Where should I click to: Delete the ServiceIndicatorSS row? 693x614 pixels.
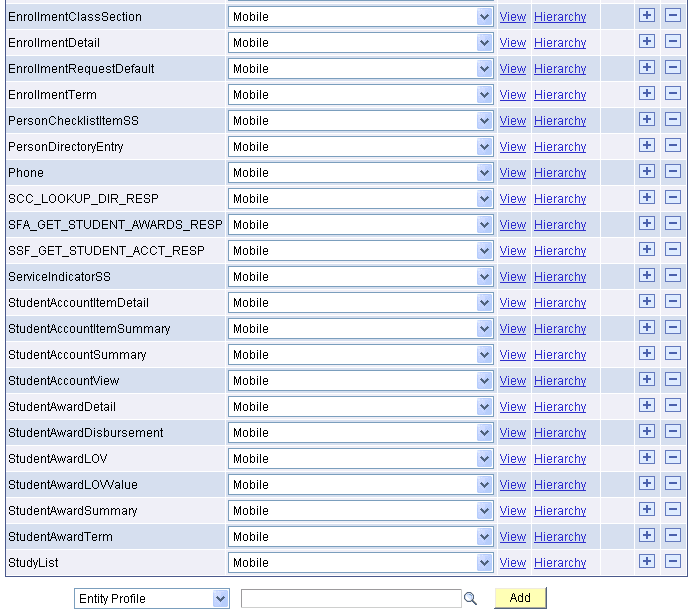673,275
